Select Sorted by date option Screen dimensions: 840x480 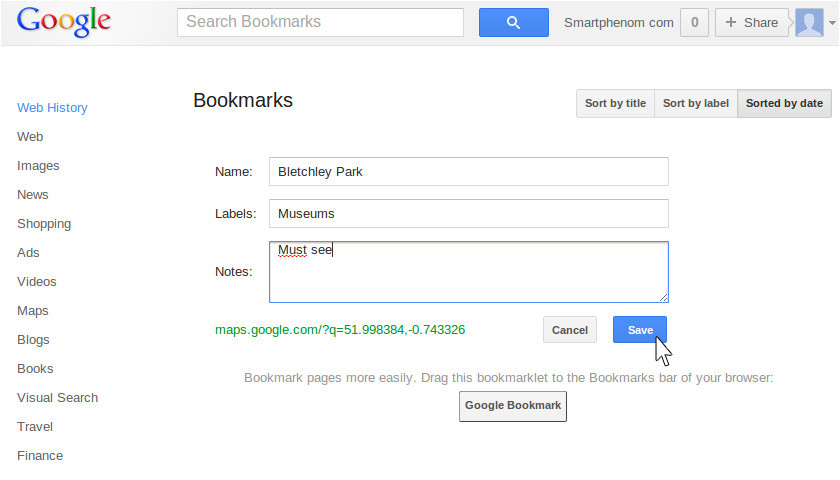pos(784,103)
